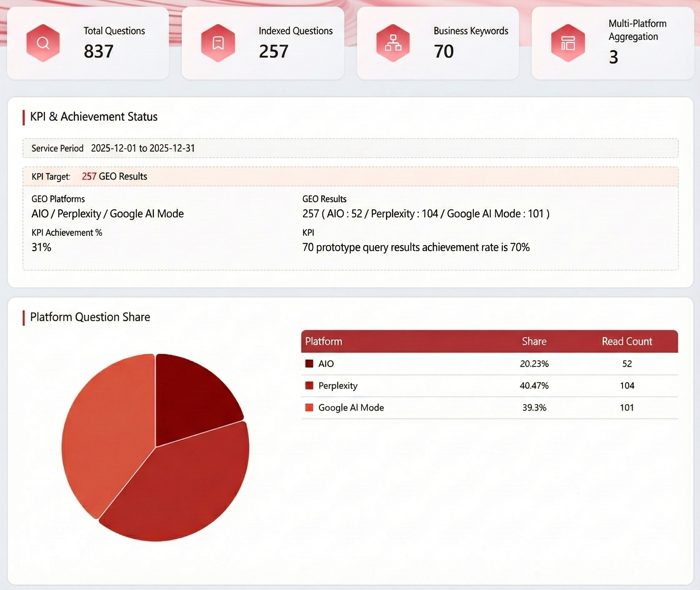Click the Service Period date range field

[143, 148]
